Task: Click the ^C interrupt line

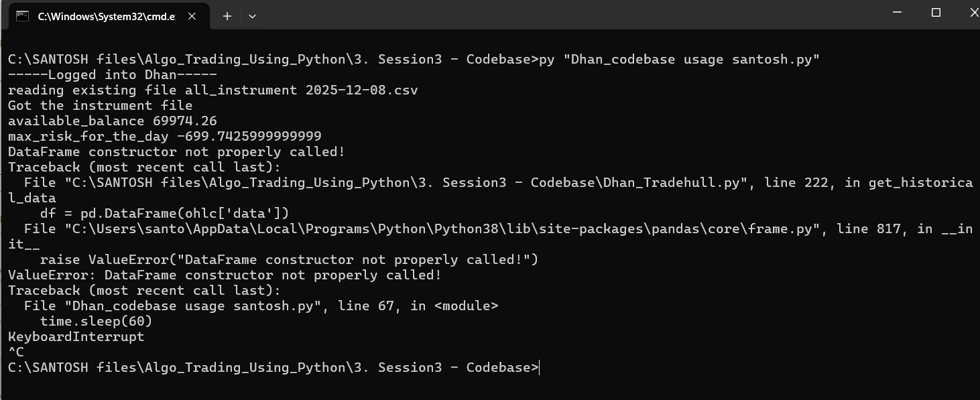Action: [x=16, y=352]
